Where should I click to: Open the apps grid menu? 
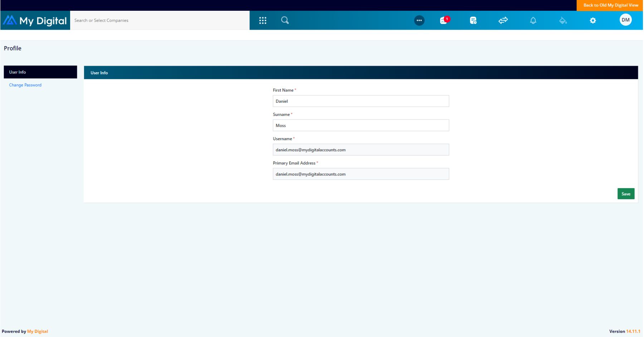click(x=263, y=20)
